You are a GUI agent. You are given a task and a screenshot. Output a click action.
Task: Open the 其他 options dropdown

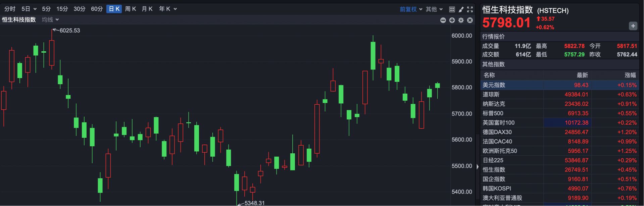(434, 9)
